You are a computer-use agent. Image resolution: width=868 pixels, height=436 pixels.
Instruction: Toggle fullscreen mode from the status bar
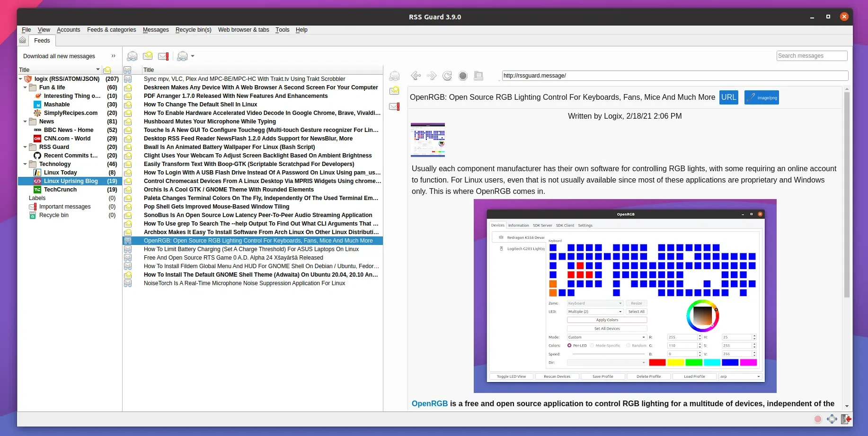[x=832, y=419]
